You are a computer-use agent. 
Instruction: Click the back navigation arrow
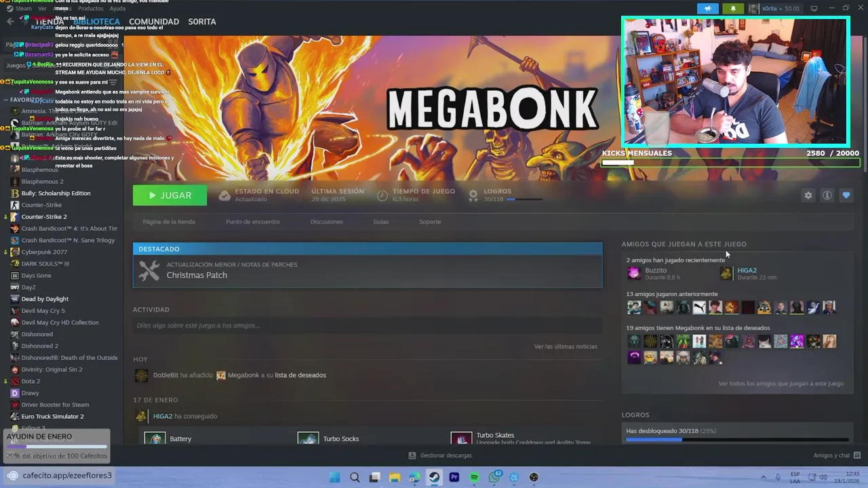[9, 22]
